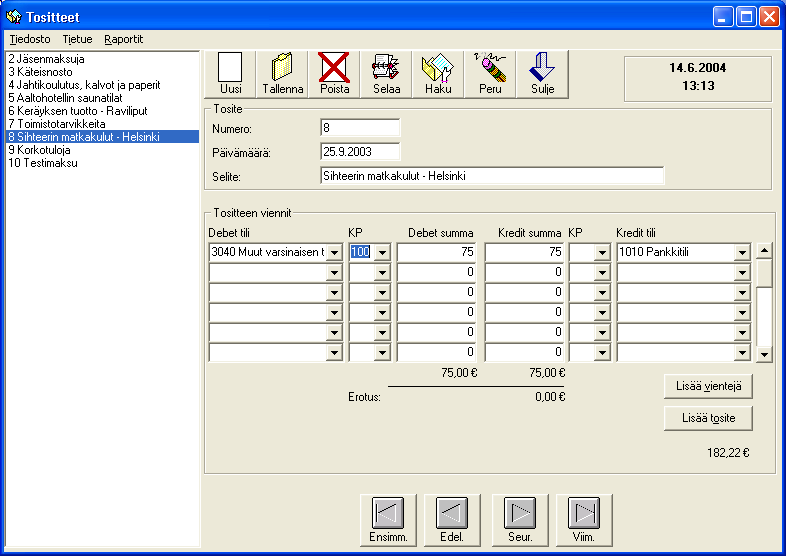Cancel changes with Peru icon

coord(490,74)
